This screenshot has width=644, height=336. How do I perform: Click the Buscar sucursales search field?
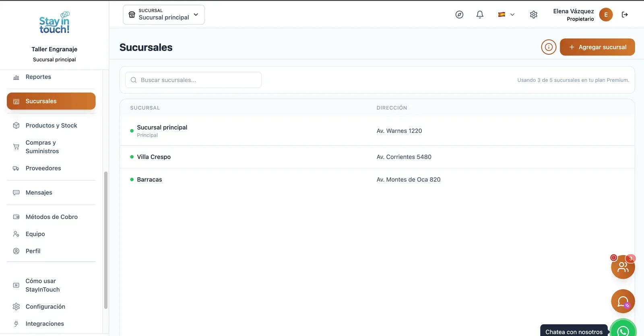point(193,80)
